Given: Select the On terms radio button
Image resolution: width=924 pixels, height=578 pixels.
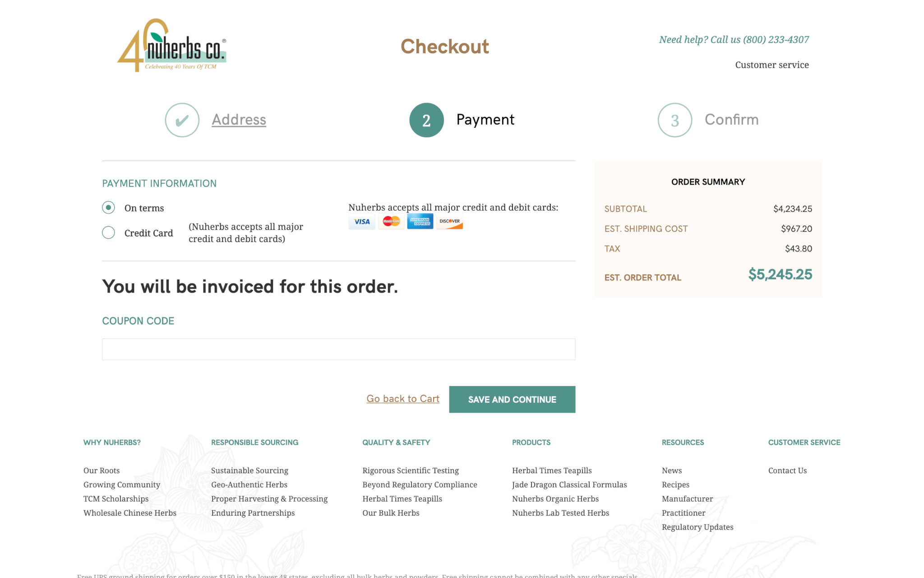Looking at the screenshot, I should click(x=108, y=208).
